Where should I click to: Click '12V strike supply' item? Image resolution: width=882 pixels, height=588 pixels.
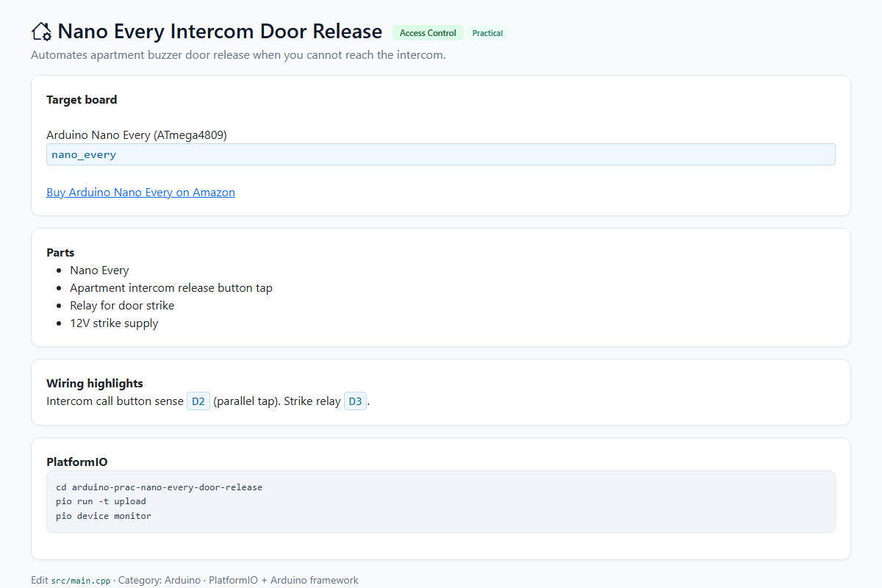tap(114, 323)
